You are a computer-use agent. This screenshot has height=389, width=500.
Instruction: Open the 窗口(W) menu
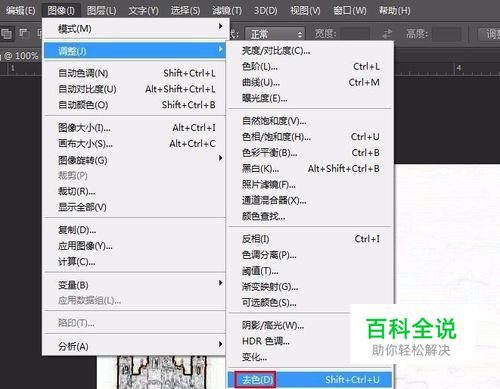click(350, 11)
